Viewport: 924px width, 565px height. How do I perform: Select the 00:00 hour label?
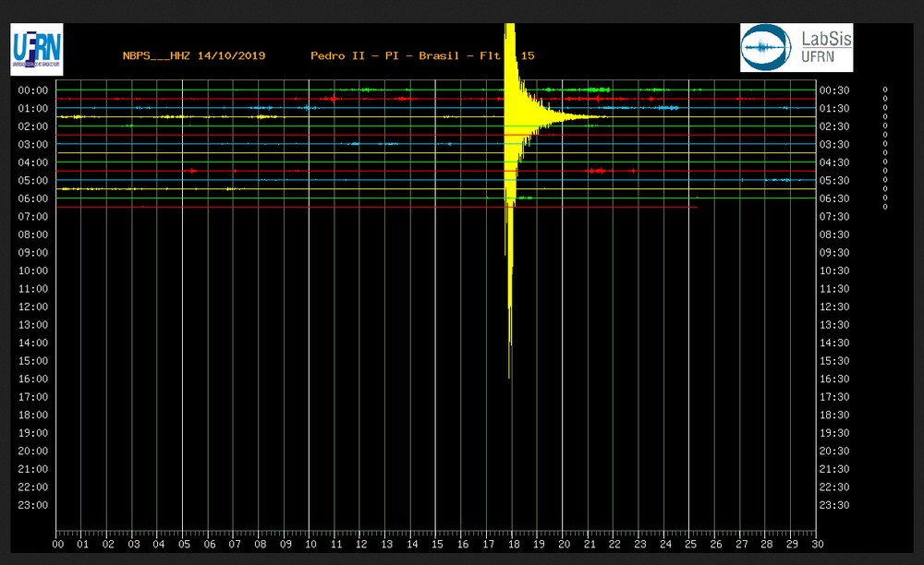pos(33,90)
